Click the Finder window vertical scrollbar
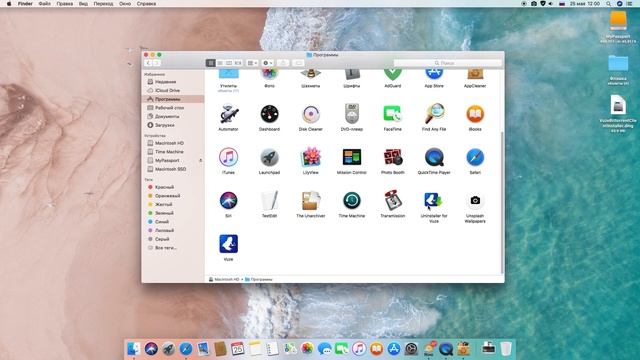Image resolution: width=640 pixels, height=360 pixels. pyautogui.click(x=502, y=202)
